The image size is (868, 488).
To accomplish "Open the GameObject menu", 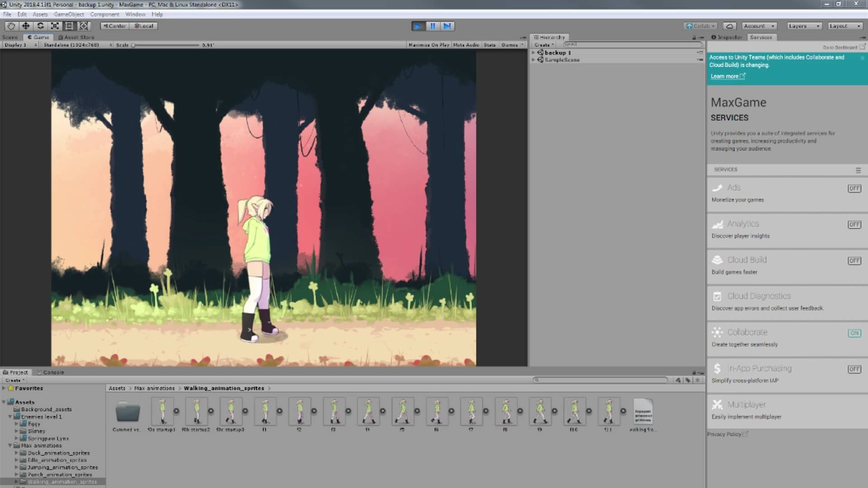I will click(x=68, y=14).
